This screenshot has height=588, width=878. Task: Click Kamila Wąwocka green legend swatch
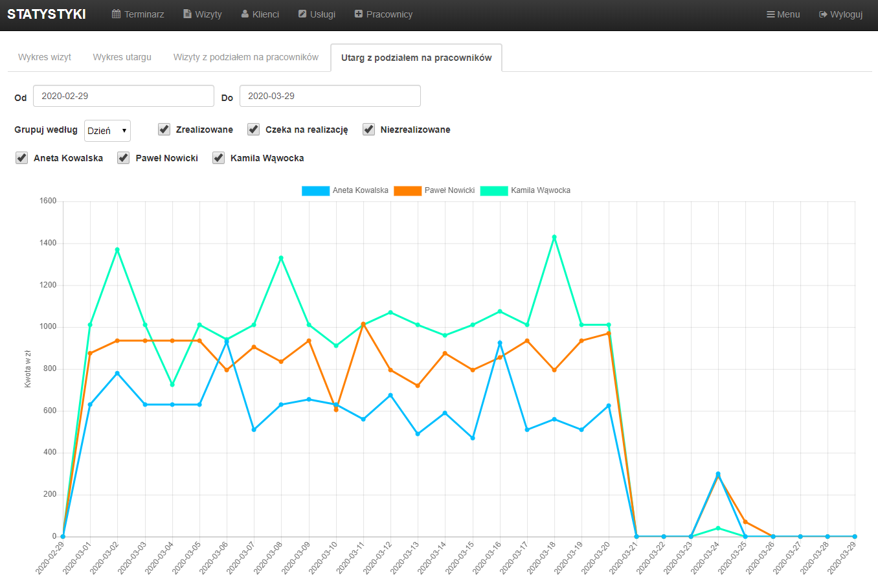[494, 190]
